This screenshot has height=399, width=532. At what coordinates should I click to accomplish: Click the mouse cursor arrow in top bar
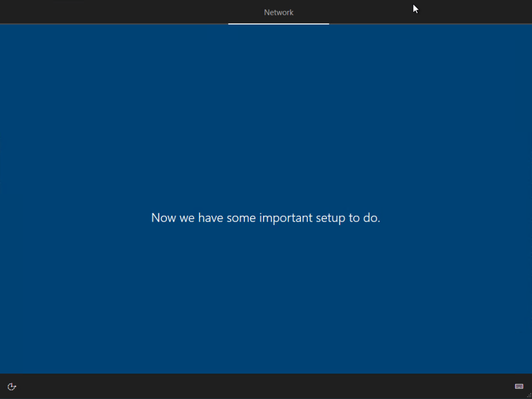(x=416, y=9)
